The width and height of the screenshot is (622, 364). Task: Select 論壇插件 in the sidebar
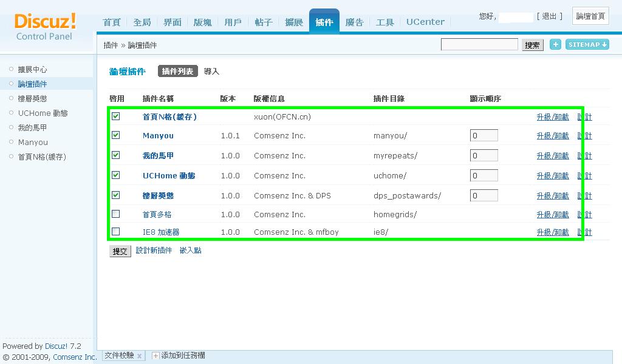click(x=33, y=84)
